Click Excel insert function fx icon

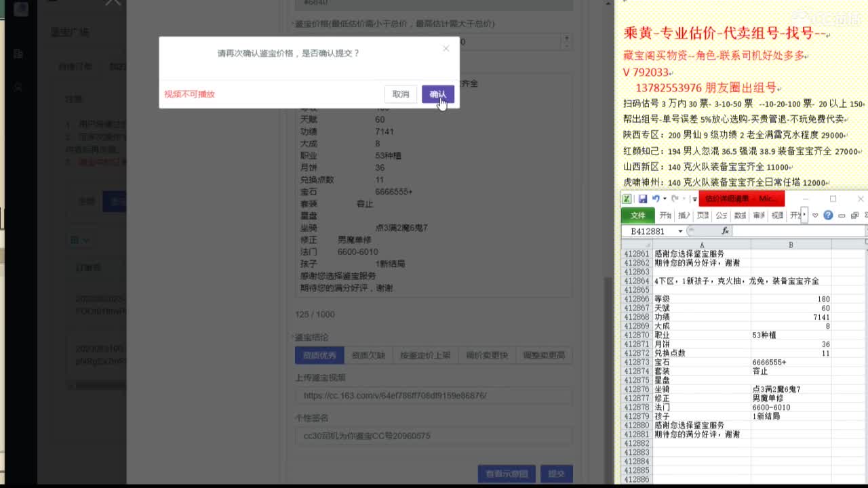pyautogui.click(x=725, y=231)
